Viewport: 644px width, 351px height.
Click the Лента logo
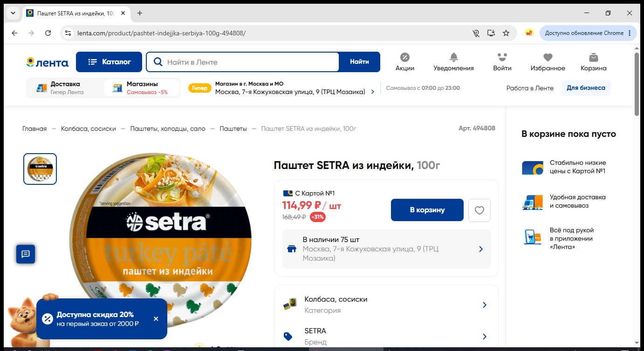click(47, 62)
